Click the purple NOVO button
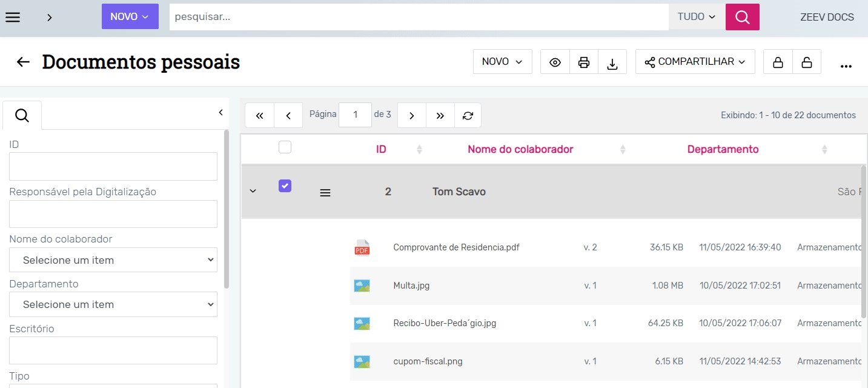This screenshot has width=868, height=388. tap(130, 17)
